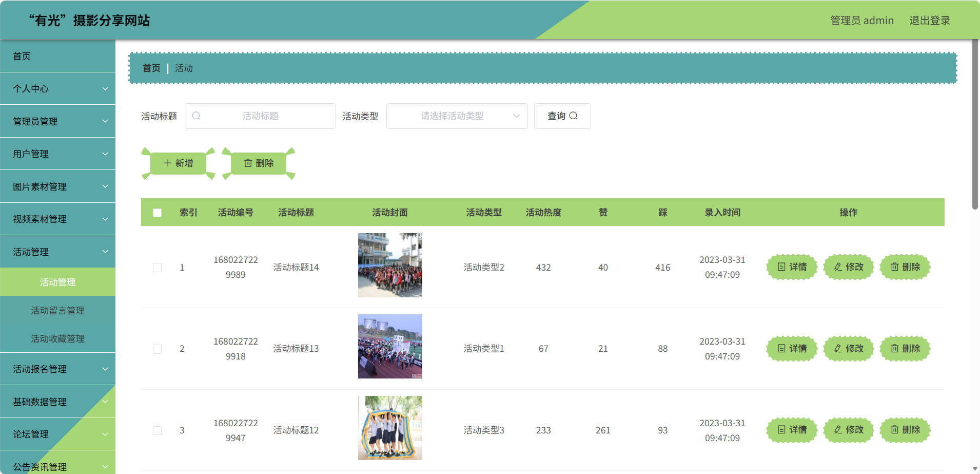The height and width of the screenshot is (474, 980).
Task: Expand the 个人中心 sidebar menu
Action: [57, 89]
